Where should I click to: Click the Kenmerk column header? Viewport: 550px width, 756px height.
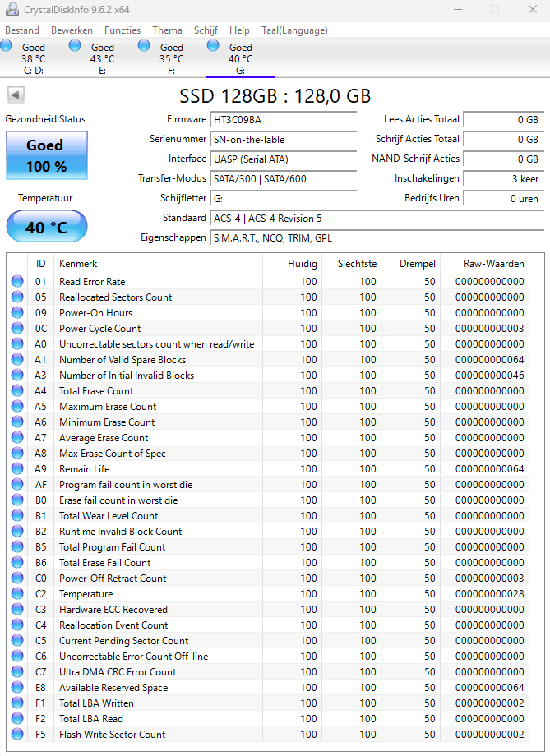click(x=158, y=264)
